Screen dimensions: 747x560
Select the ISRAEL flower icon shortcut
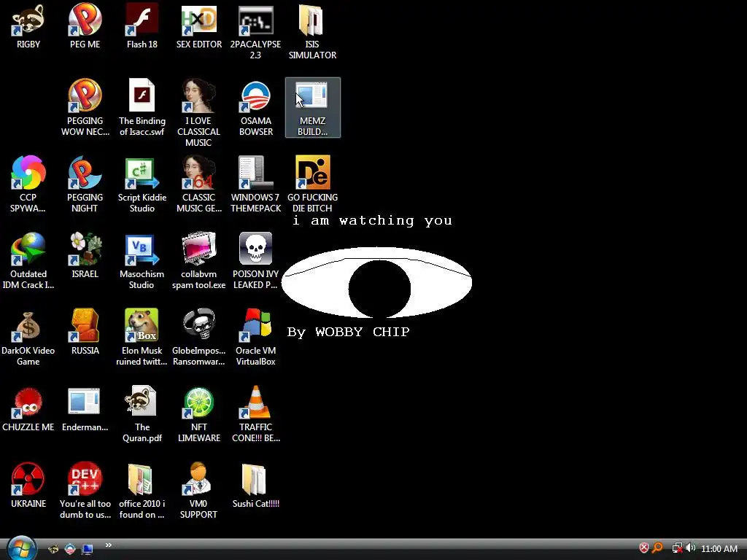[x=85, y=256]
